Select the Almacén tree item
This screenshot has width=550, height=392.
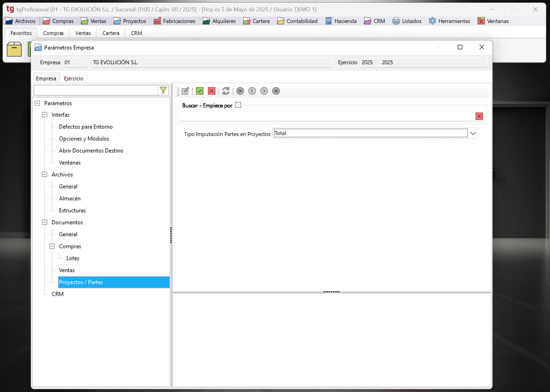pyautogui.click(x=70, y=198)
